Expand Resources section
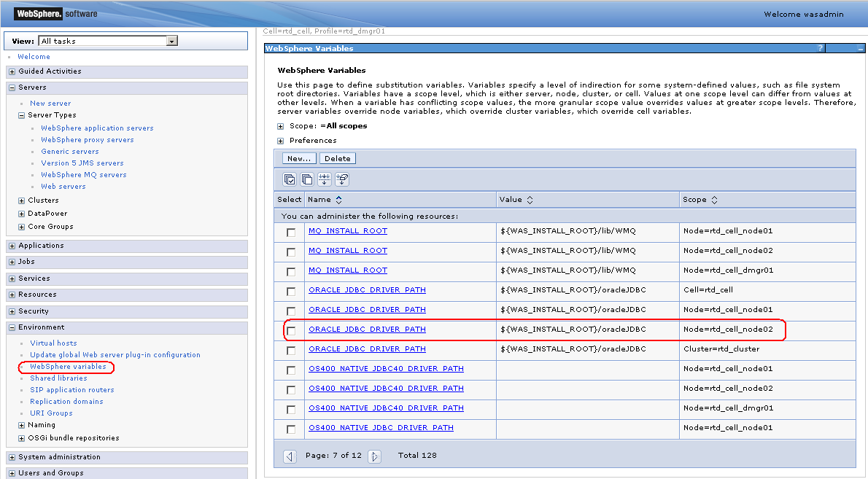868x479 pixels. 12,295
